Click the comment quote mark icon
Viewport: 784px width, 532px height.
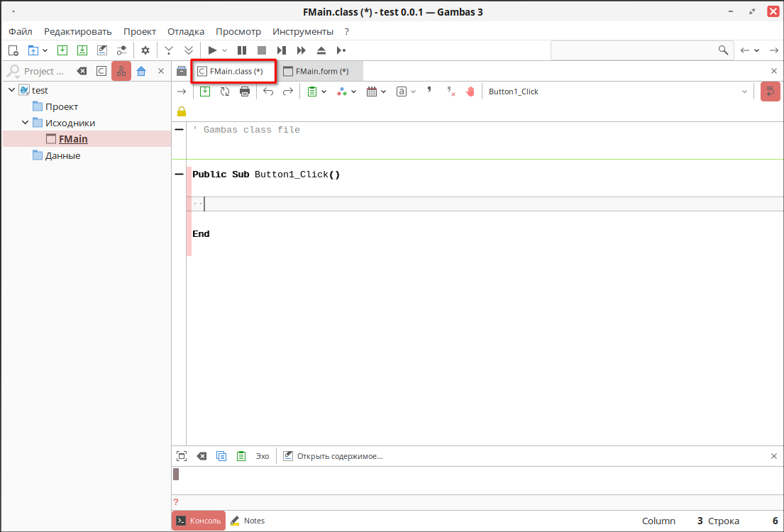429,91
